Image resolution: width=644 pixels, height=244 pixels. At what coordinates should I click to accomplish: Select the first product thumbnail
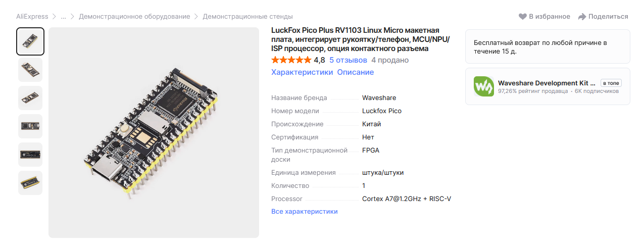point(30,41)
